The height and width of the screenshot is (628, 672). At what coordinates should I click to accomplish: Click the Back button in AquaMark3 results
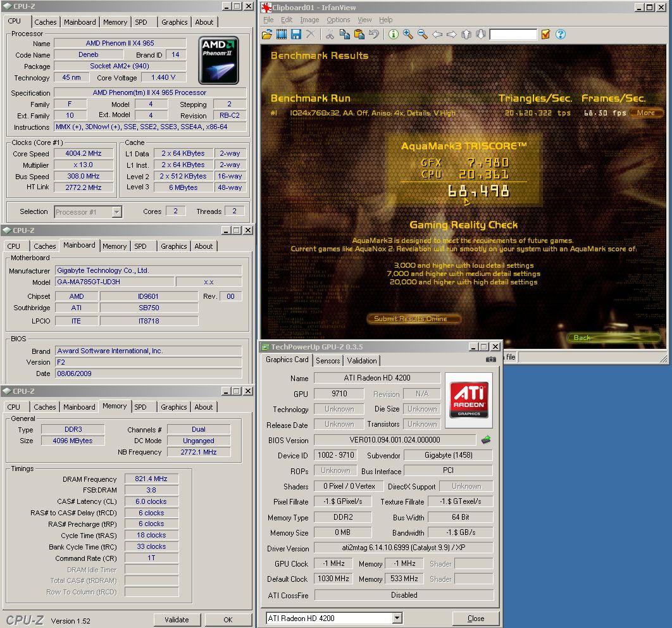pos(613,338)
